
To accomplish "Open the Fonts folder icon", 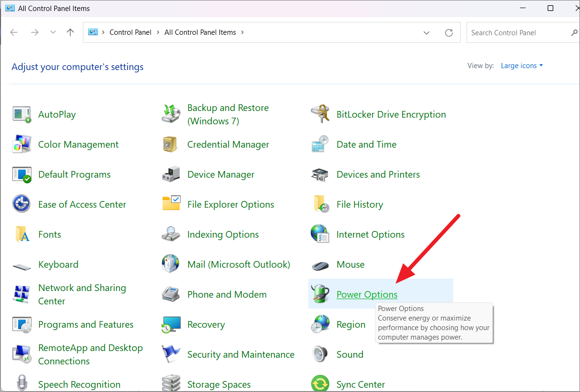I will click(x=21, y=234).
